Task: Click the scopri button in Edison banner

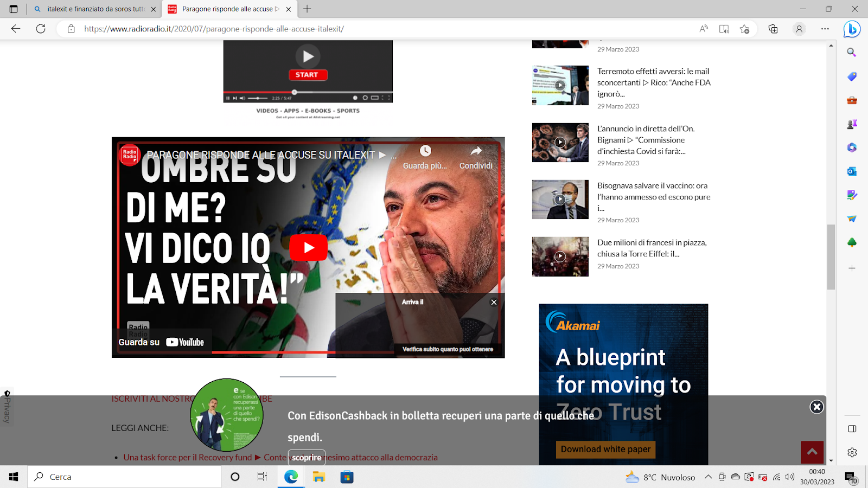Action: click(307, 458)
